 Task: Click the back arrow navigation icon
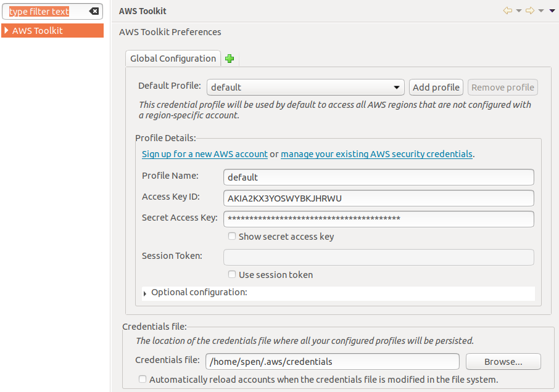[x=508, y=10]
